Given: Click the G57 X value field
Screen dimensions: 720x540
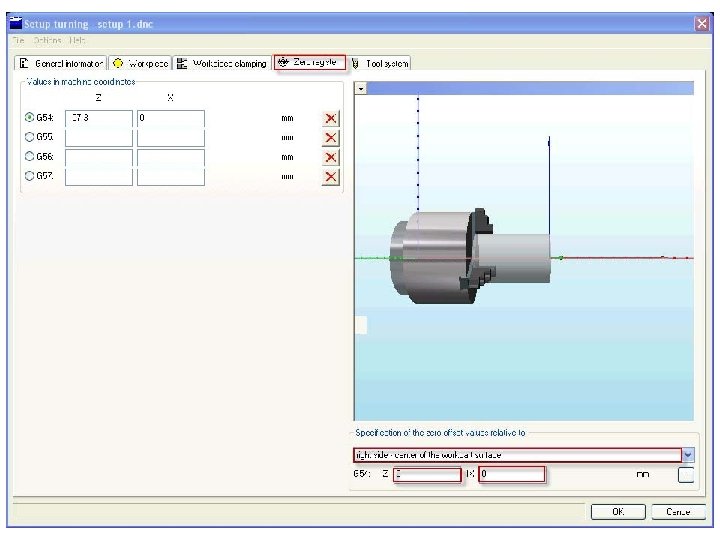Looking at the screenshot, I should pyautogui.click(x=171, y=177).
